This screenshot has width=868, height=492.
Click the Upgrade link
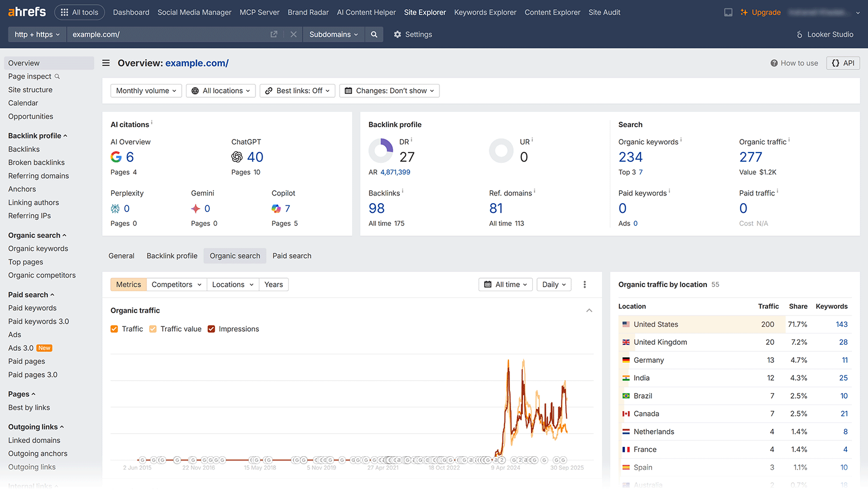pos(765,12)
